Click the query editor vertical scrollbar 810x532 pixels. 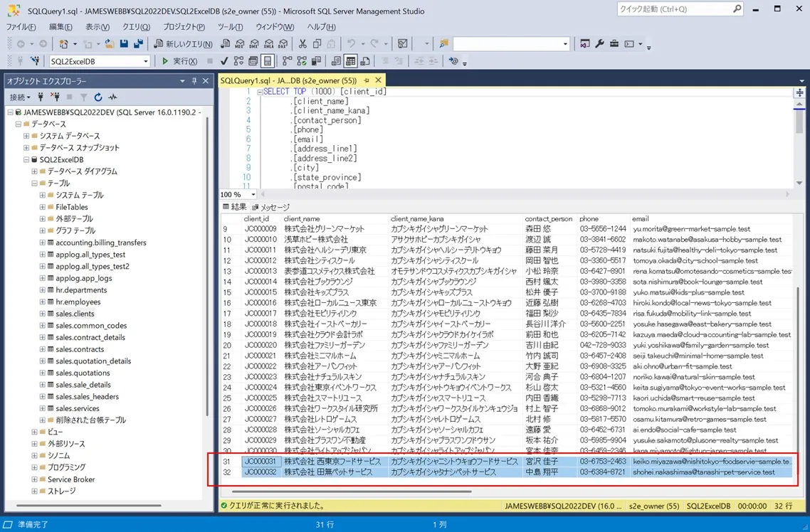(799, 123)
